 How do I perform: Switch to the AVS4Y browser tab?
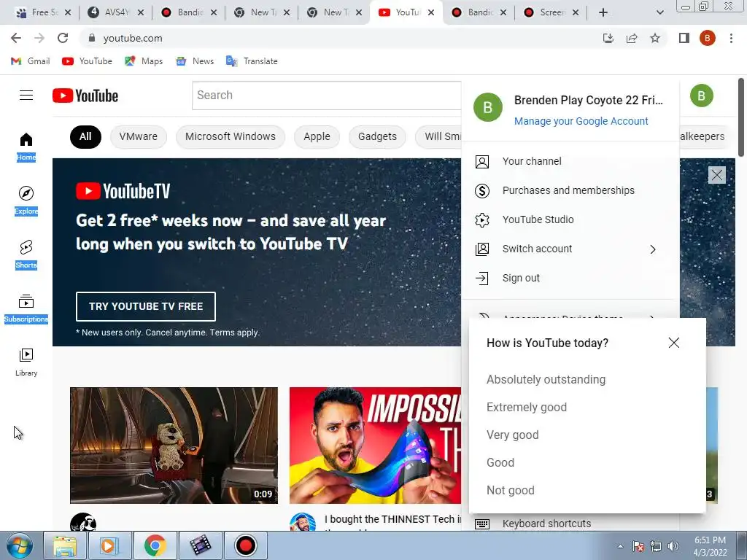pyautogui.click(x=117, y=12)
